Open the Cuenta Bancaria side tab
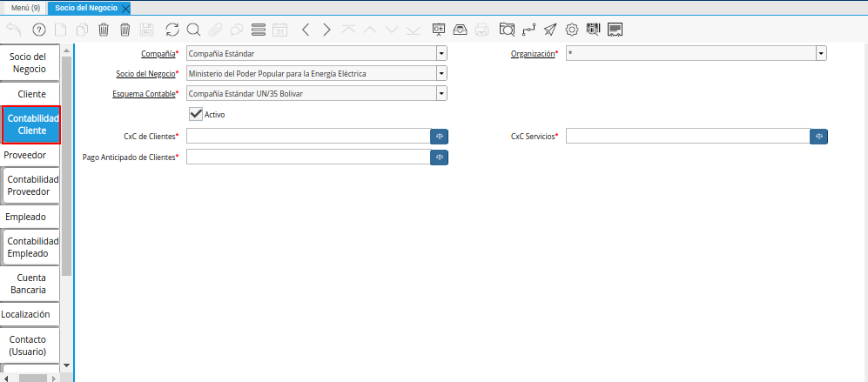Screen dimensions: 868x382 point(28,284)
